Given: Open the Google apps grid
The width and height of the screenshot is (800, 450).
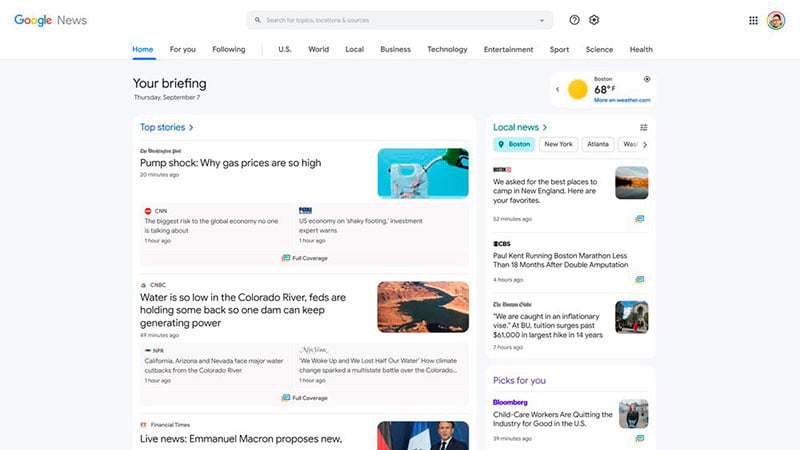Looking at the screenshot, I should 753,20.
